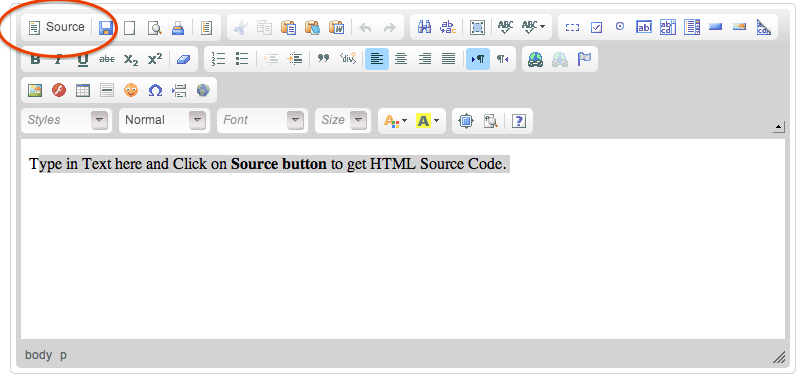Viewport: 805px width, 383px height.
Task: Click the Source button
Action: coord(56,27)
